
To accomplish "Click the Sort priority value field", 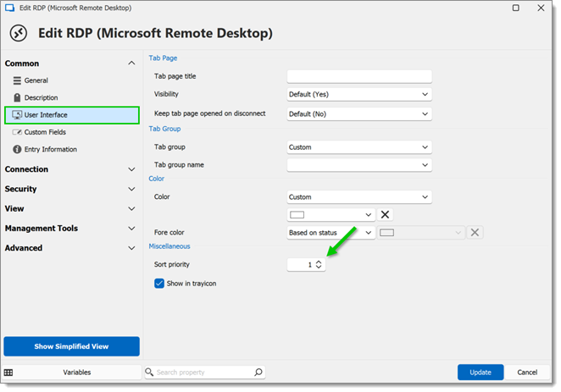I will click(301, 265).
